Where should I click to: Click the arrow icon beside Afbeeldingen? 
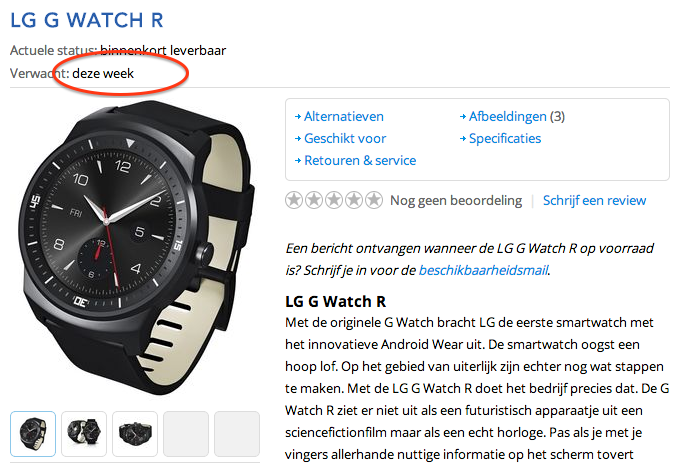click(463, 116)
